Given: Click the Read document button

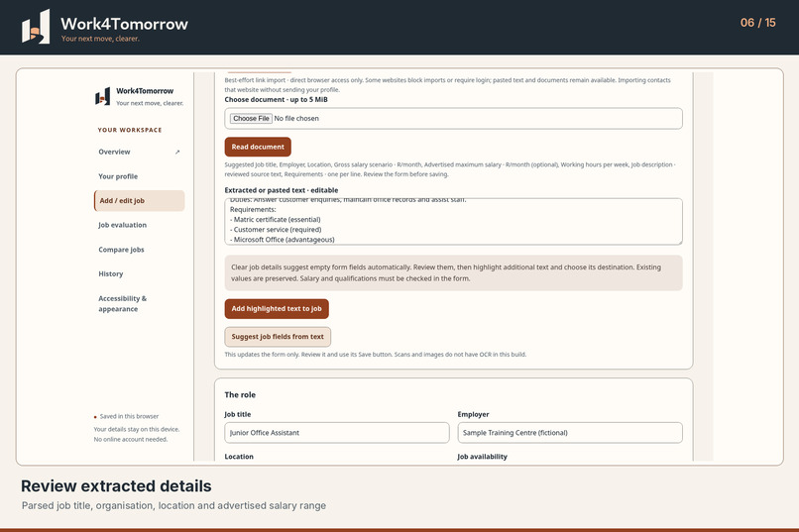Looking at the screenshot, I should pyautogui.click(x=258, y=147).
